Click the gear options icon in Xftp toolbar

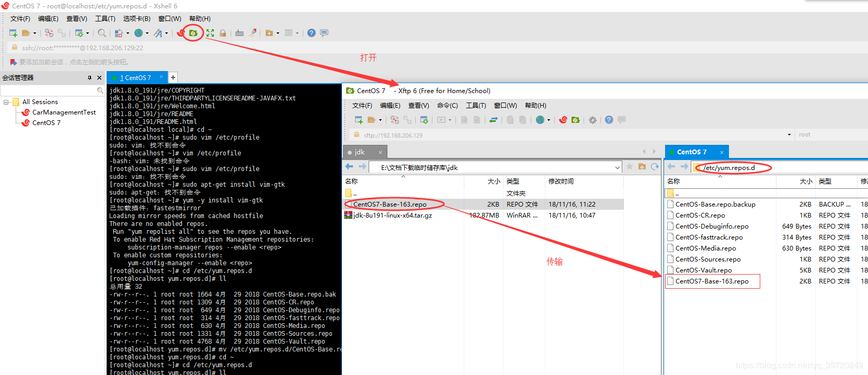(x=592, y=120)
